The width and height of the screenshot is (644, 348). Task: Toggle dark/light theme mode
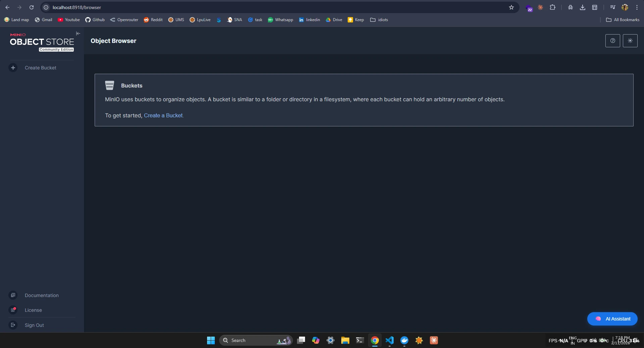(630, 41)
